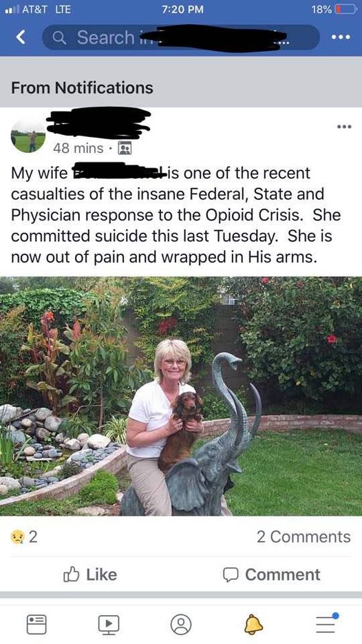The width and height of the screenshot is (362, 644).
Task: Open the garden photo of woman with dog
Action: point(181,396)
